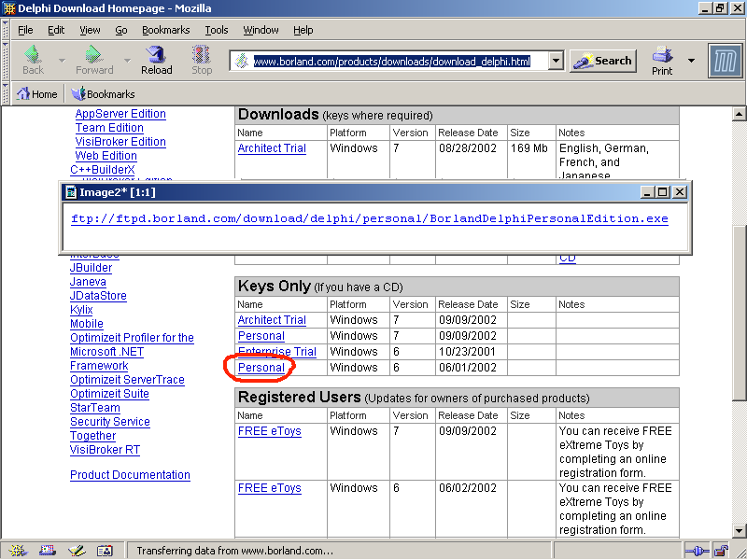This screenshot has height=560, width=747.
Task: Open Navigator from the status bar component icon
Action: 18,551
